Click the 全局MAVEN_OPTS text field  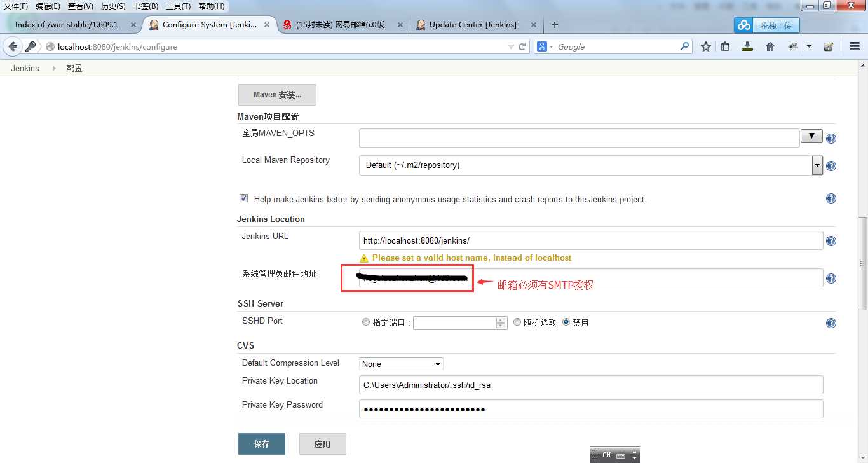click(579, 138)
